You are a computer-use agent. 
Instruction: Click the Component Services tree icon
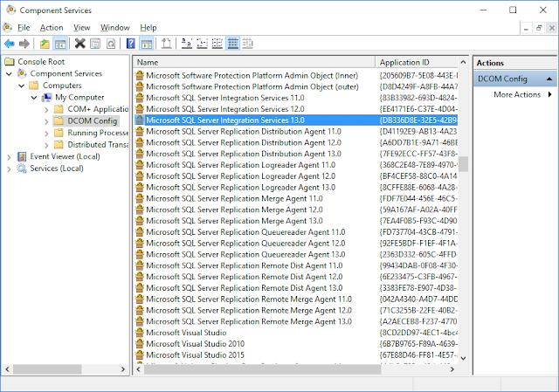coord(22,73)
